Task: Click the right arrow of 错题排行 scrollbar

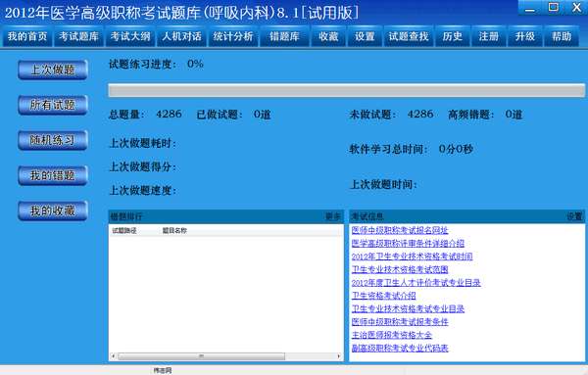Action: tap(339, 356)
